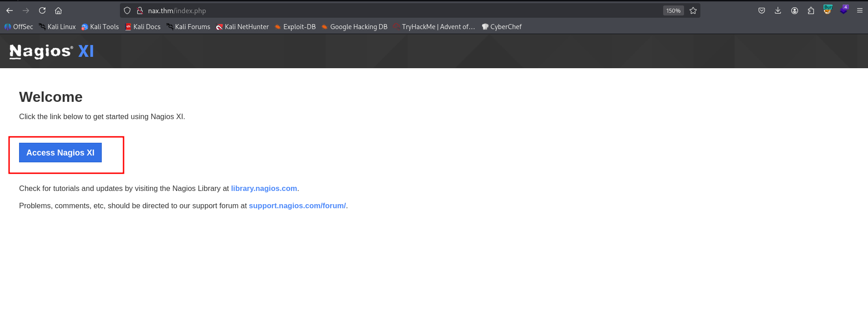Bookmark this page with the star

coord(693,10)
